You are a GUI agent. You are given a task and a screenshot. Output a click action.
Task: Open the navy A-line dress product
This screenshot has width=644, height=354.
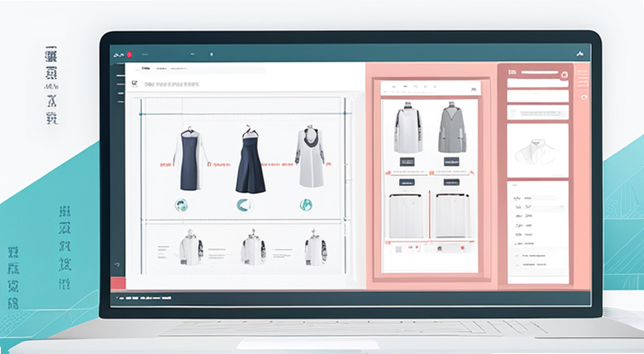coord(251,159)
